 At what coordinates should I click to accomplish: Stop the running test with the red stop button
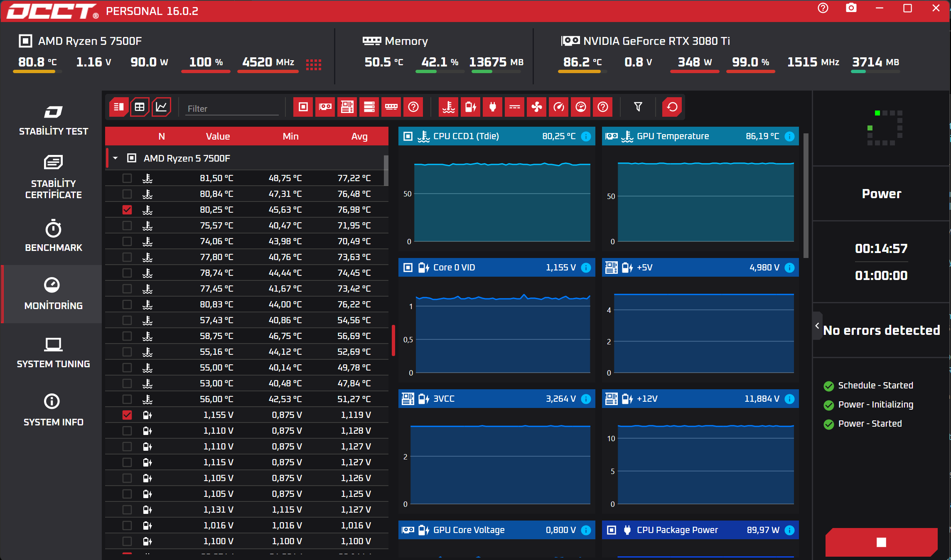pos(881,542)
